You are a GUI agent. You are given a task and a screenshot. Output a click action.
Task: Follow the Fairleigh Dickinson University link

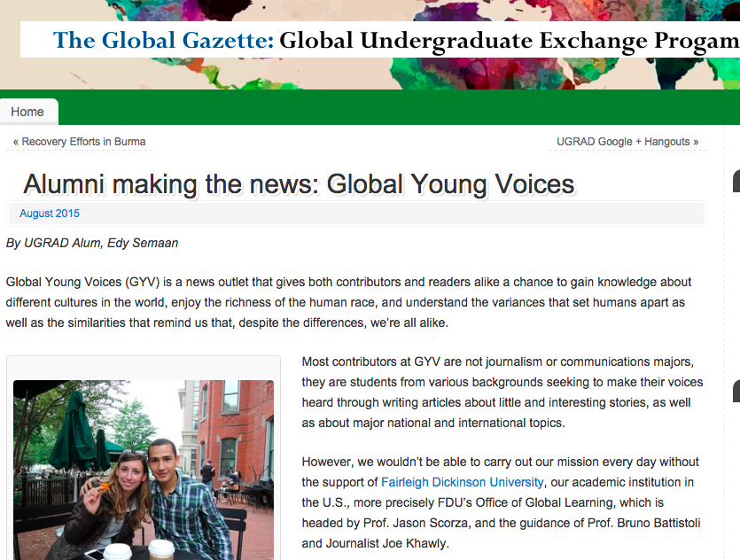462,482
